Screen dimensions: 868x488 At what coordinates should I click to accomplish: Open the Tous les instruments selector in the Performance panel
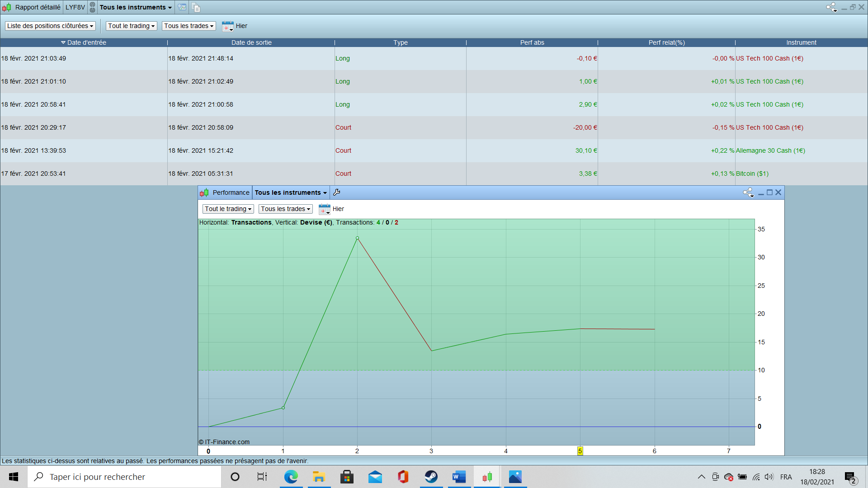pos(291,192)
